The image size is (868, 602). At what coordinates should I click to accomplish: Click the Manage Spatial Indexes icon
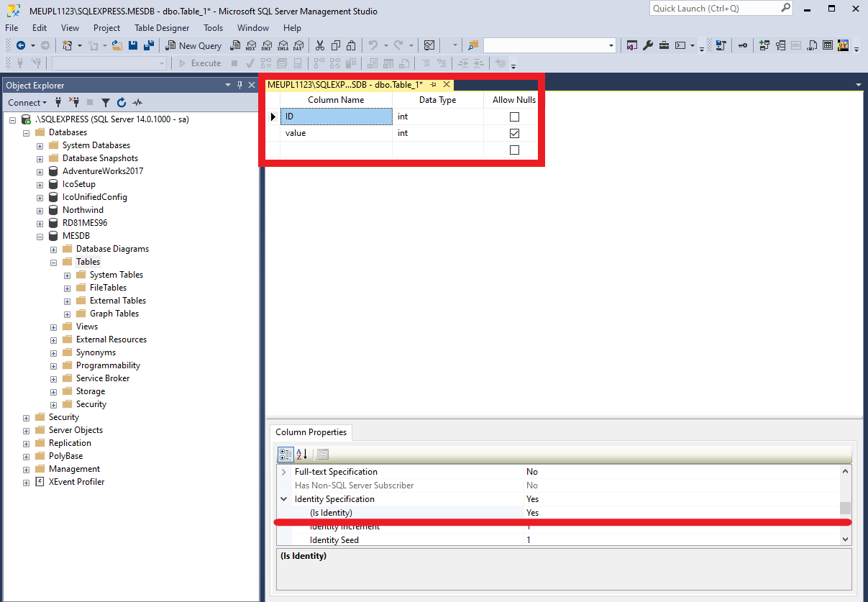843,45
